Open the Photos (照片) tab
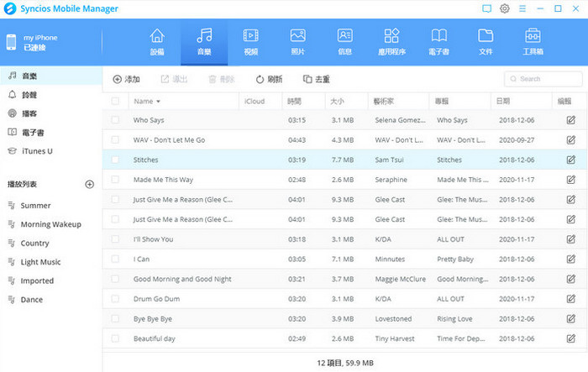The height and width of the screenshot is (372, 588). [297, 42]
